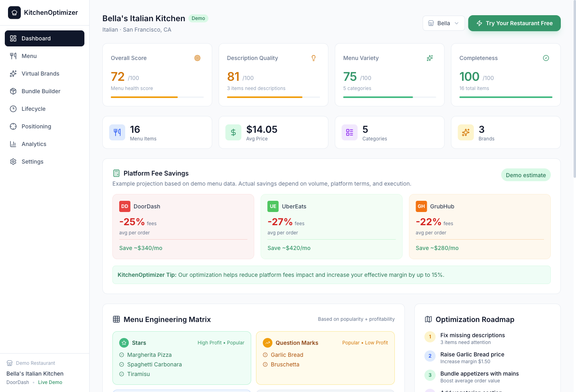Screen dimensions: 576x392
Task: Open Analytics from the sidebar
Action: tap(44, 144)
